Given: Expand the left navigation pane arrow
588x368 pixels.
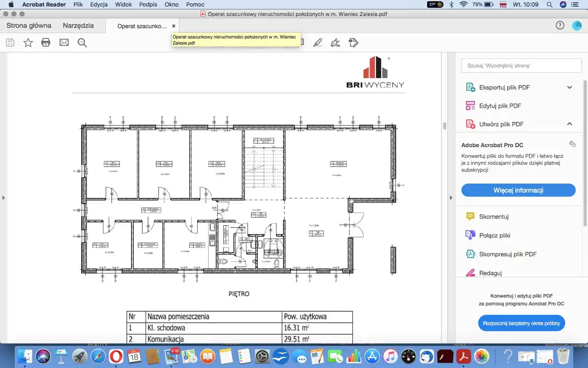Looking at the screenshot, I should pos(4,198).
